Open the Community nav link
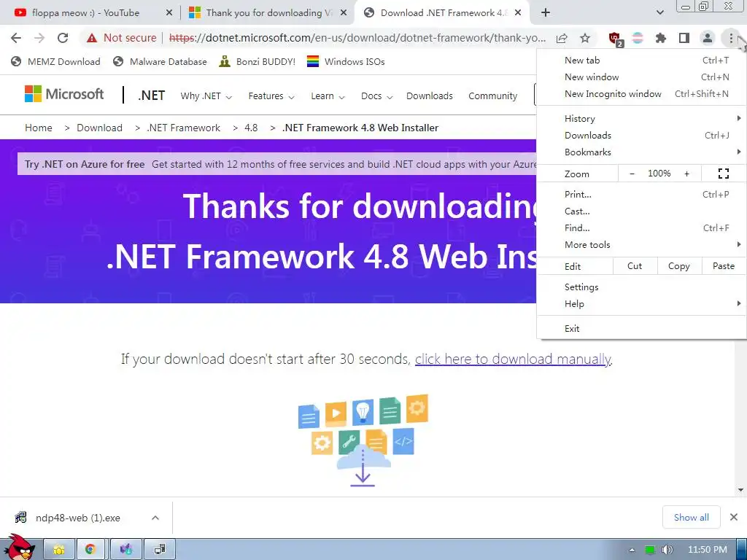The height and width of the screenshot is (560, 747). point(492,96)
